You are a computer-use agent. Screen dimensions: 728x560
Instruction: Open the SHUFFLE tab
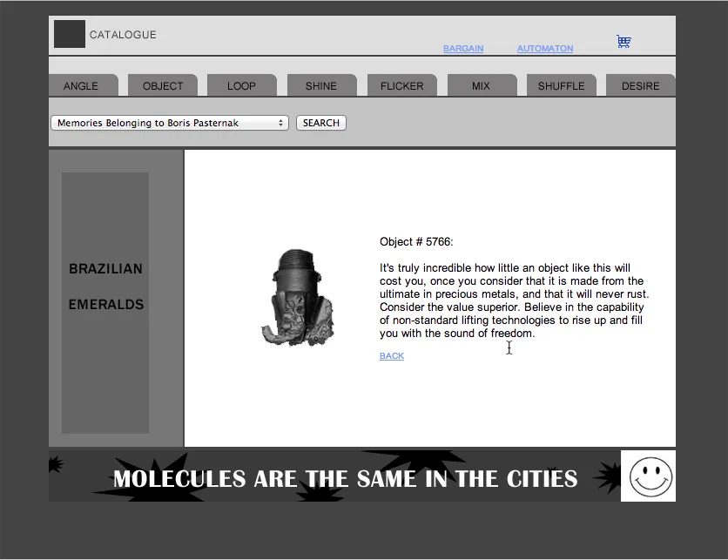(562, 86)
